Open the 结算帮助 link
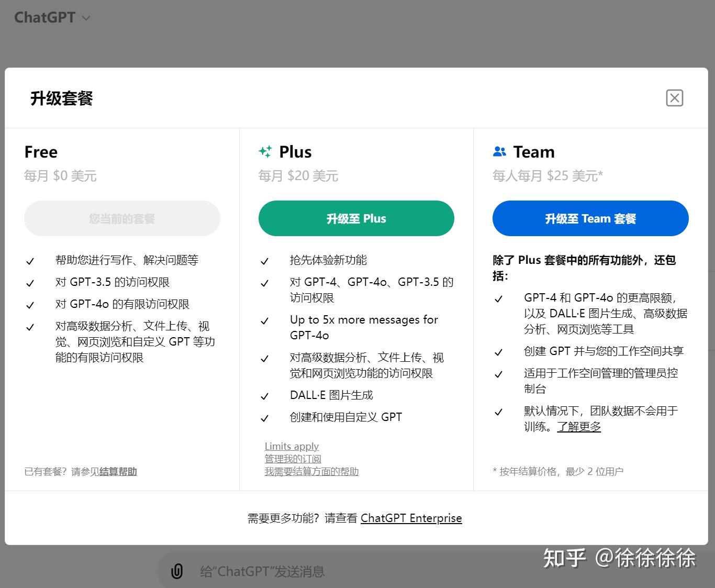 point(117,471)
